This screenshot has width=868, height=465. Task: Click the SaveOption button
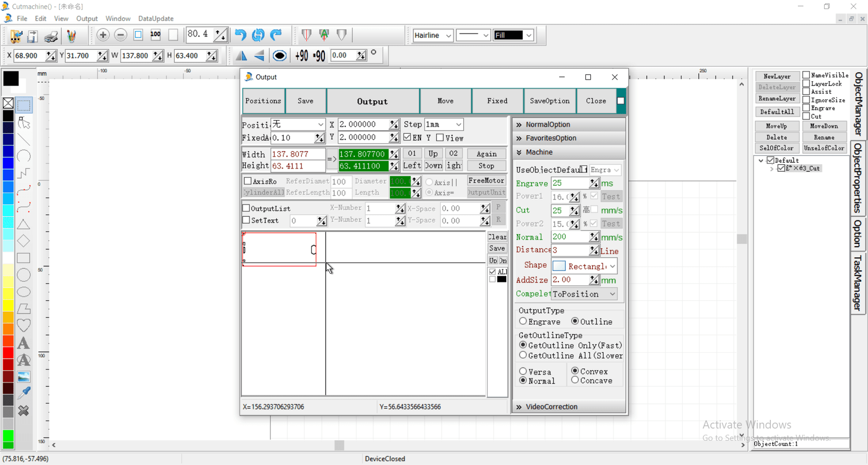coord(550,101)
